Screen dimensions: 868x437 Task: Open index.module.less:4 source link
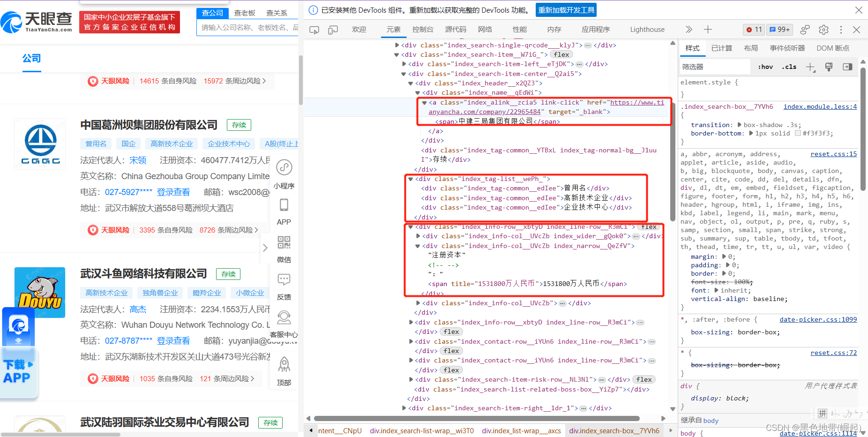[820, 106]
